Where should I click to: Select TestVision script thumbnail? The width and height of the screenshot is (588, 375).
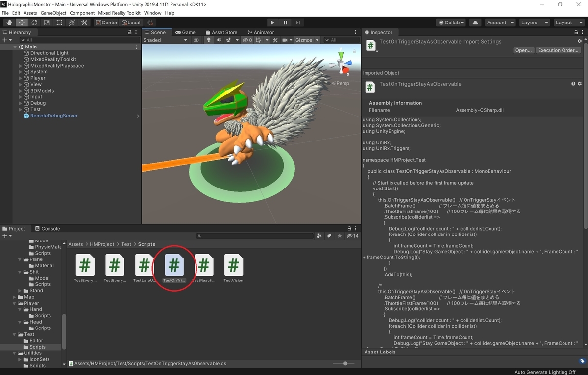tap(233, 269)
